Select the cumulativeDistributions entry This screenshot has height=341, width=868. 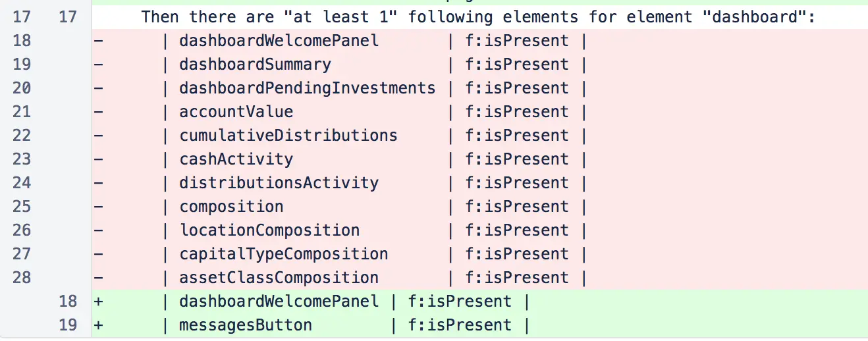[x=288, y=136]
